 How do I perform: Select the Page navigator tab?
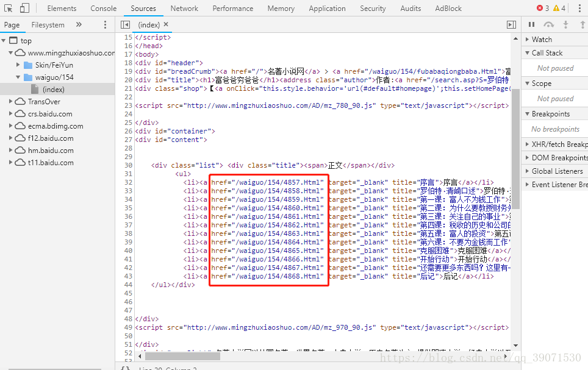[12, 25]
